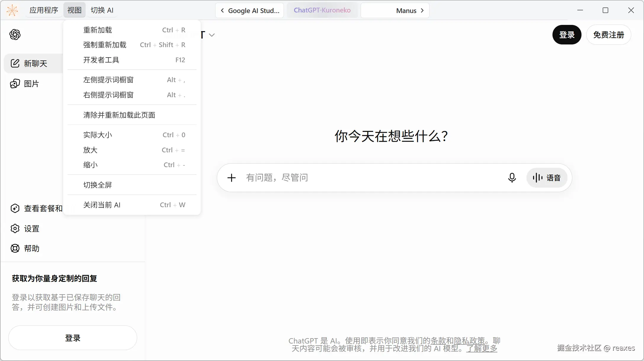Expand the model selector chevron

[x=212, y=35]
